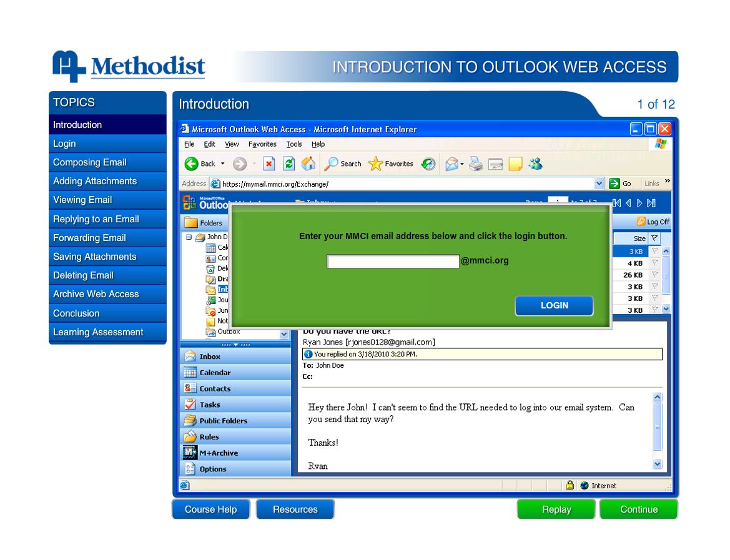
Task: Click the message list scroll-up arrow
Action: pos(666,252)
